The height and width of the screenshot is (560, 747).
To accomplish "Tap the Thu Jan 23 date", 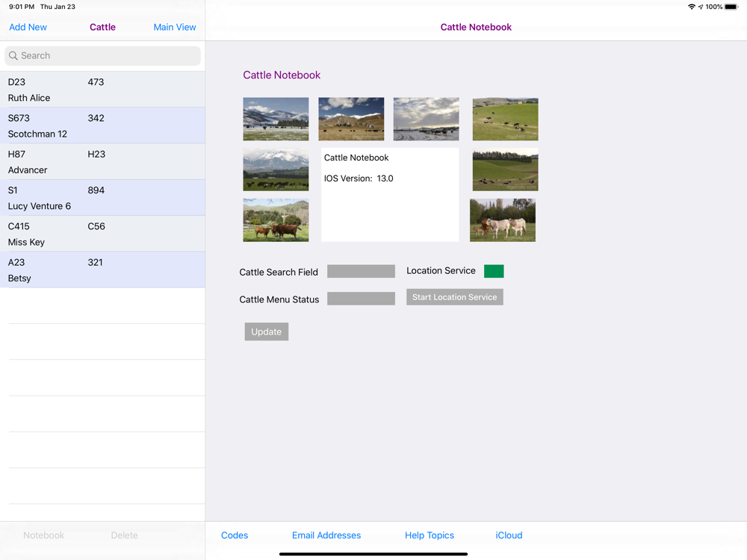I will point(58,7).
